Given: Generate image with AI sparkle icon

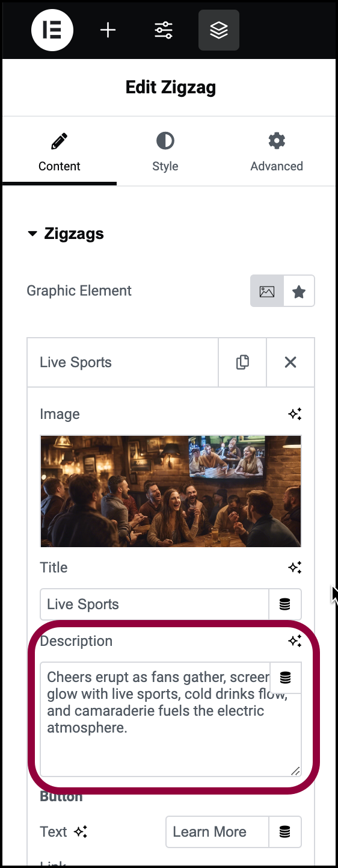Looking at the screenshot, I should click(295, 414).
